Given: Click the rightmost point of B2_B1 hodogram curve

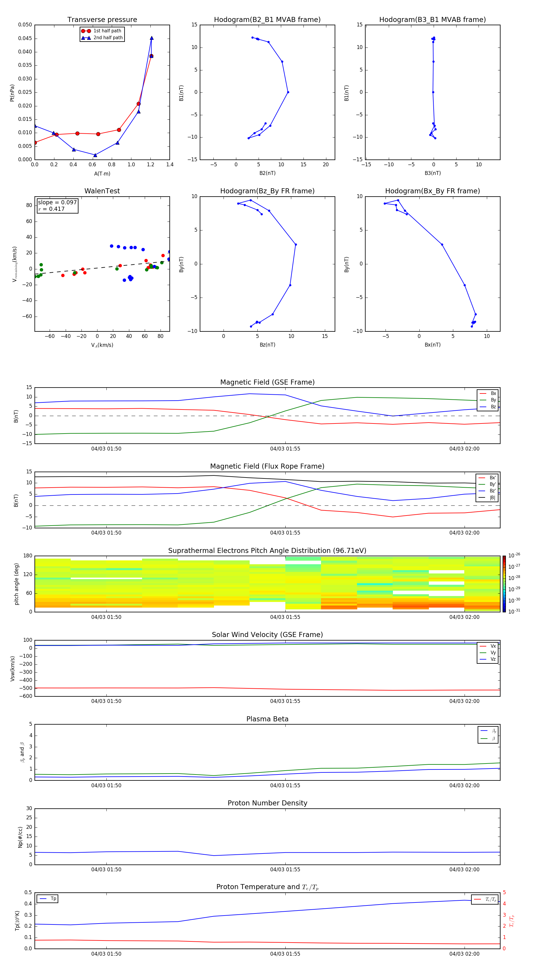Looking at the screenshot, I should point(288,92).
